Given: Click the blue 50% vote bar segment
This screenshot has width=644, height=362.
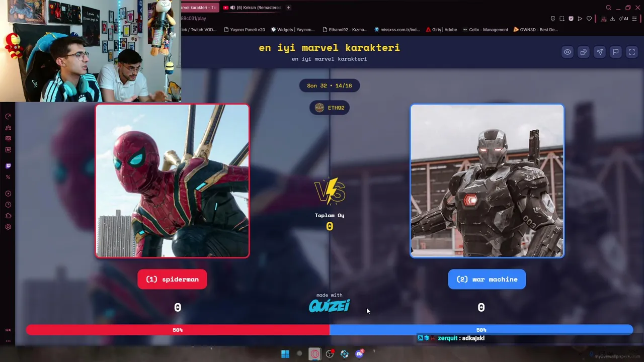Looking at the screenshot, I should 481,330.
